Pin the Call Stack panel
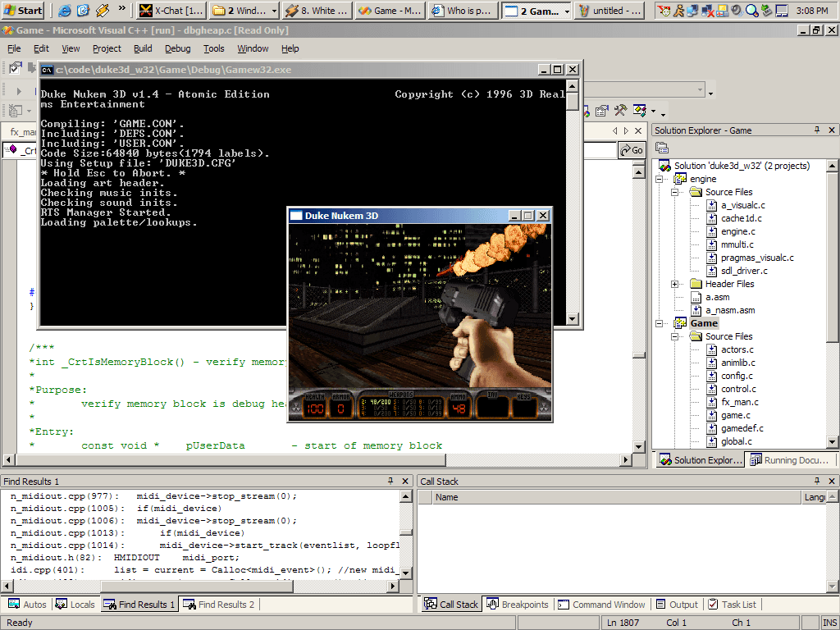This screenshot has width=840, height=630. 817,481
